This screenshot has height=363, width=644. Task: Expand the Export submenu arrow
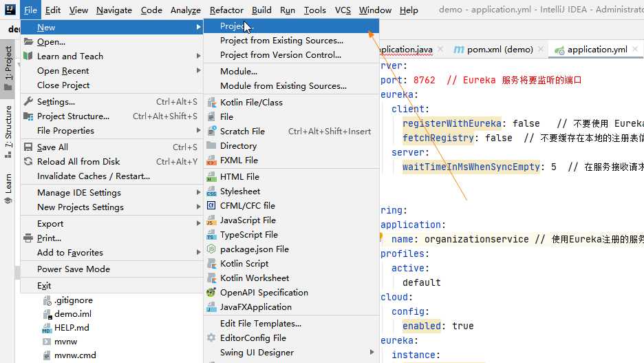click(198, 224)
